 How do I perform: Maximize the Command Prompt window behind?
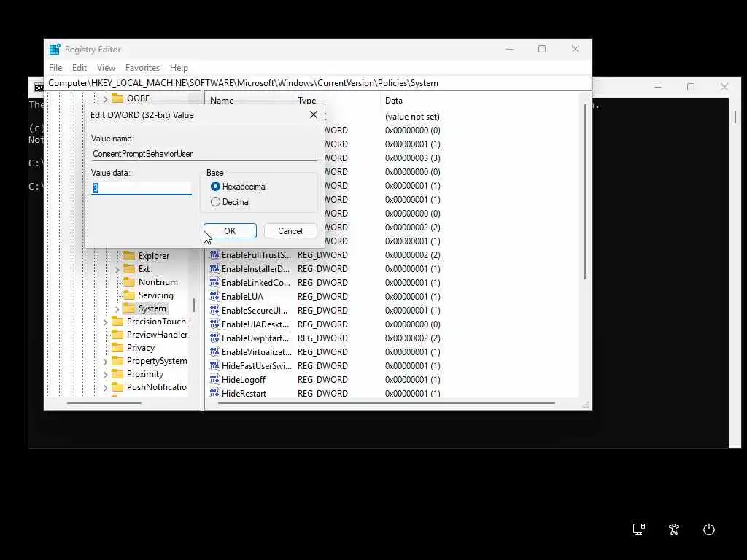(x=691, y=87)
